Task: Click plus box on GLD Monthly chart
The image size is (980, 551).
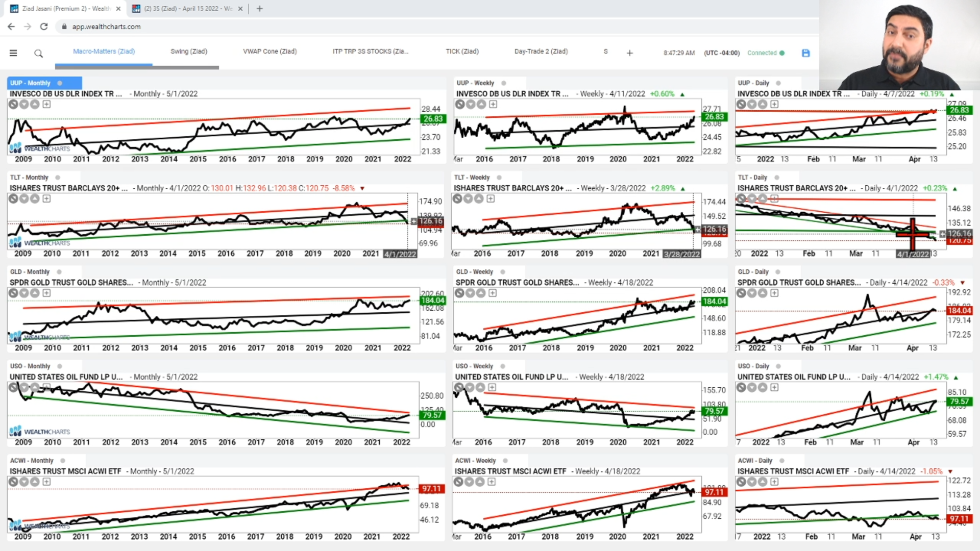Action: point(46,293)
